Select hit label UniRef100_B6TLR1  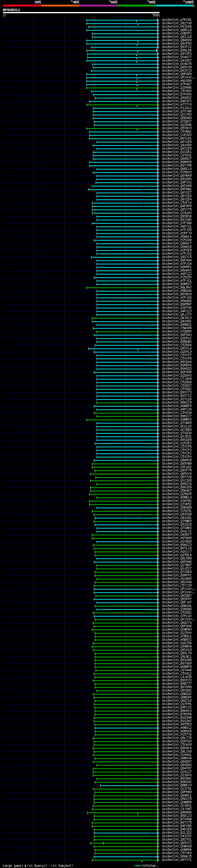[x=177, y=139]
